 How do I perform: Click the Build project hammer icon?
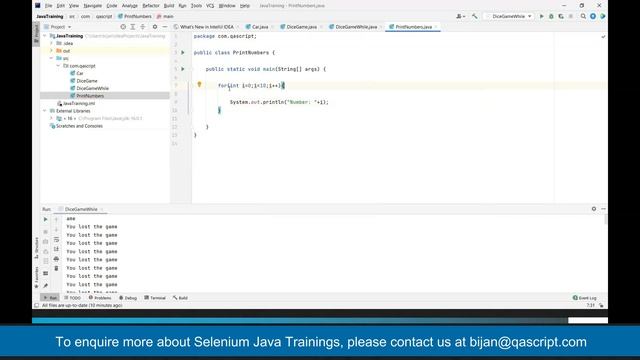click(x=474, y=16)
